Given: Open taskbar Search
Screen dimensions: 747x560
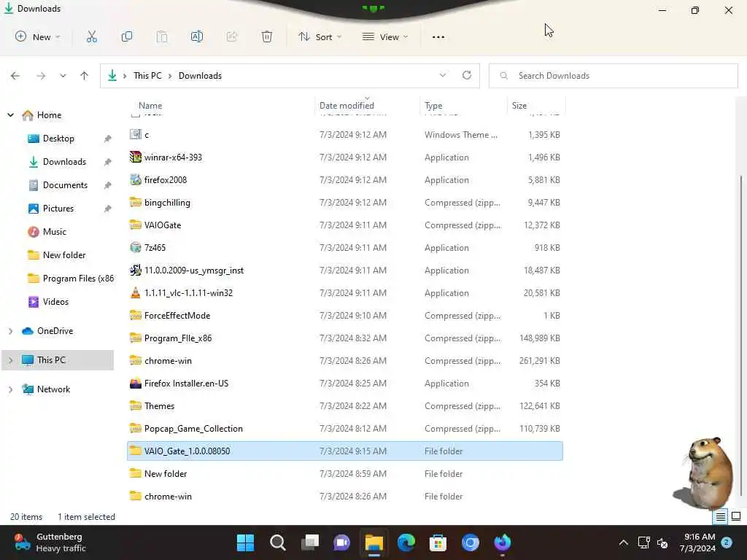Looking at the screenshot, I should pos(278,542).
